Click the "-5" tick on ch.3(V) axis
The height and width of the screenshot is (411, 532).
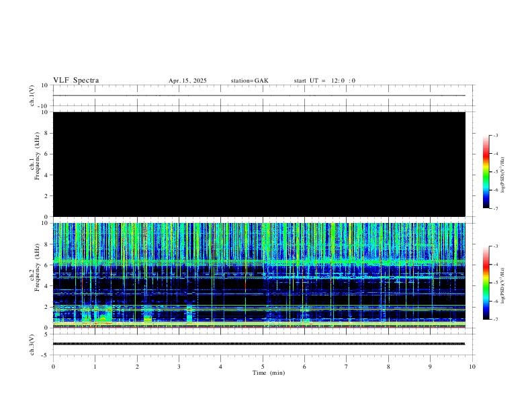click(45, 355)
